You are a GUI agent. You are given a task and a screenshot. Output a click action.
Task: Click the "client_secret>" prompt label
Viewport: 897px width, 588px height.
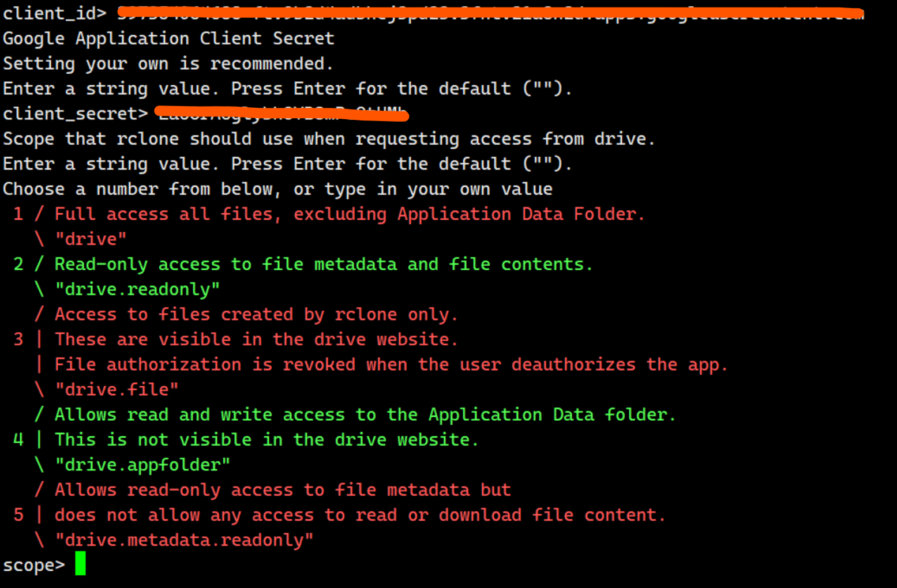75,114
